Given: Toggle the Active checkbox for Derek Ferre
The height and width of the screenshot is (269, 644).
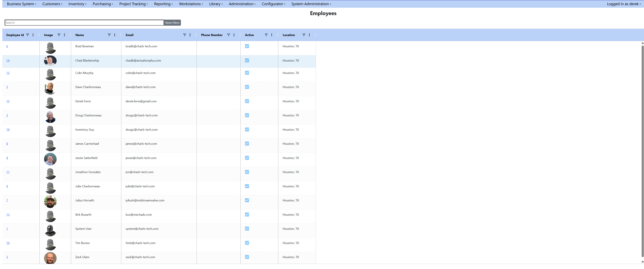Looking at the screenshot, I should pyautogui.click(x=247, y=101).
